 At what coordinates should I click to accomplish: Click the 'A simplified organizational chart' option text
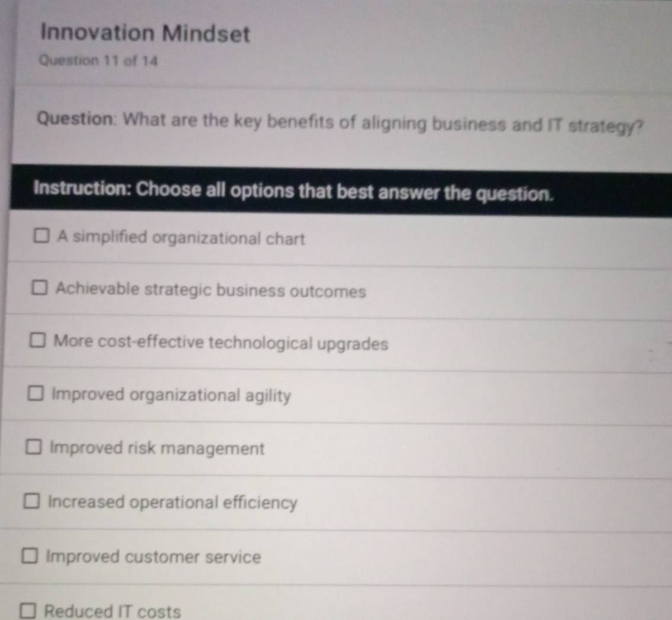(181, 238)
